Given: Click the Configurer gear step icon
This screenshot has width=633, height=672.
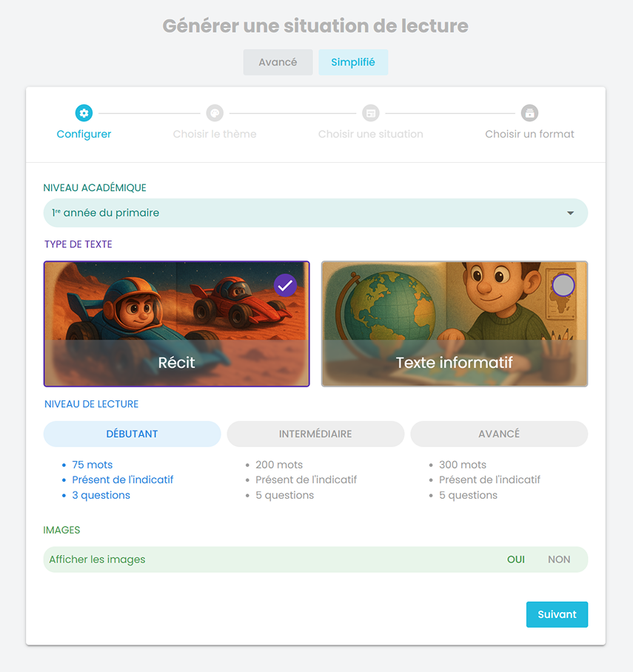Looking at the screenshot, I should click(84, 113).
